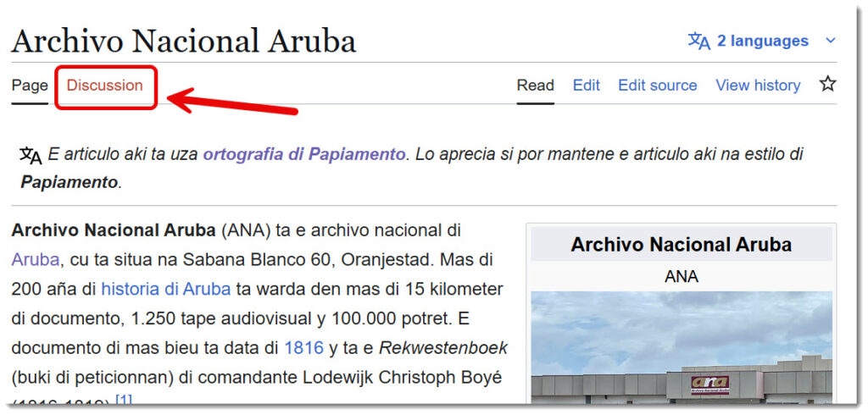The height and width of the screenshot is (415, 868).
Task: Open the 1816 year link
Action: [303, 347]
